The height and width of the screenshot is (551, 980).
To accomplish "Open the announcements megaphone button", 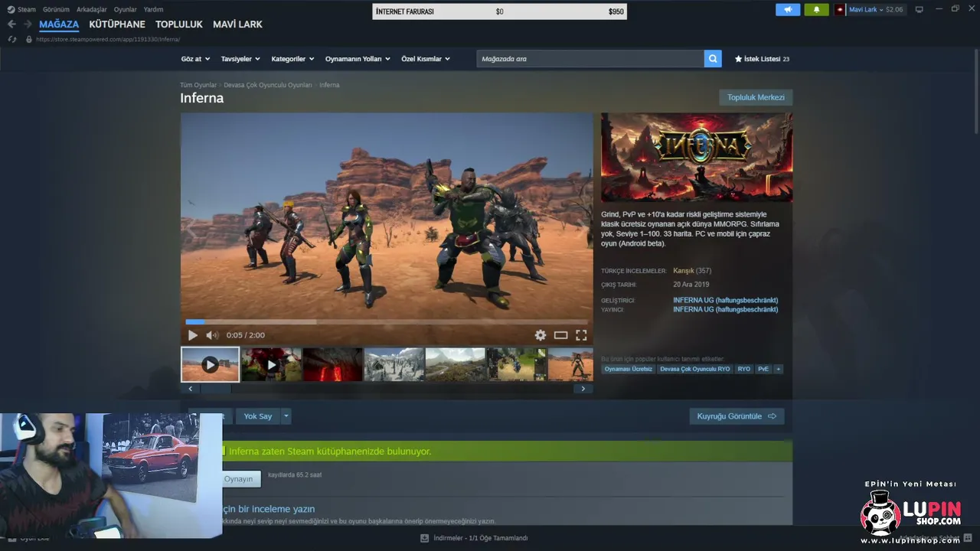I will click(x=788, y=10).
